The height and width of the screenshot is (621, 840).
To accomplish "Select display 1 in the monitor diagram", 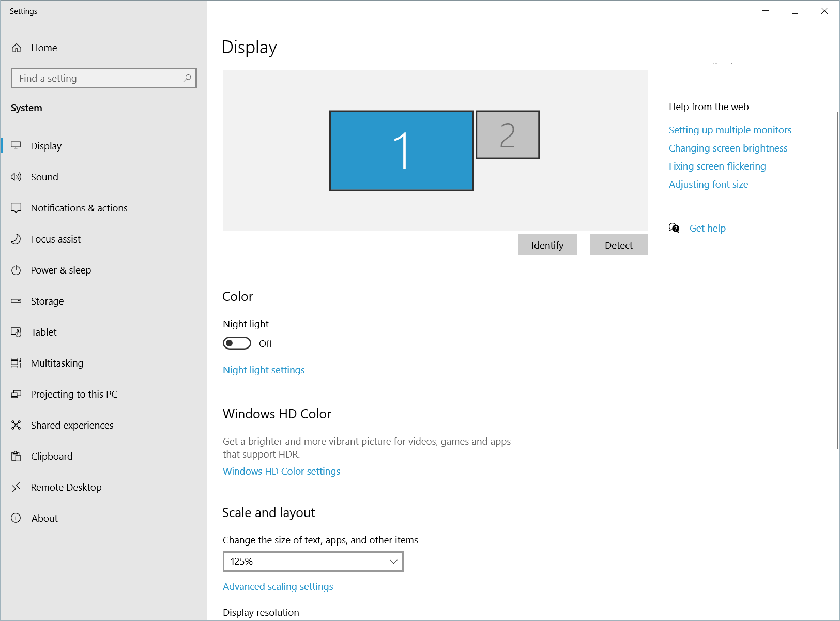I will [402, 150].
